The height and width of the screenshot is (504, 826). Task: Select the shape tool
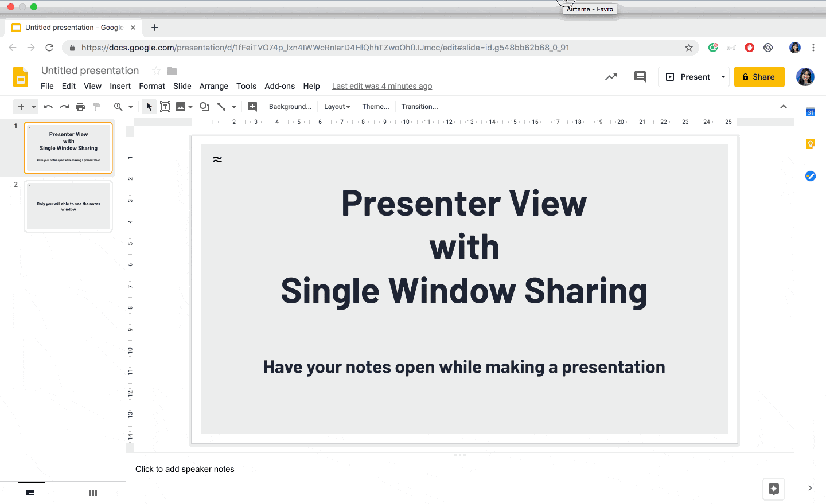click(204, 107)
